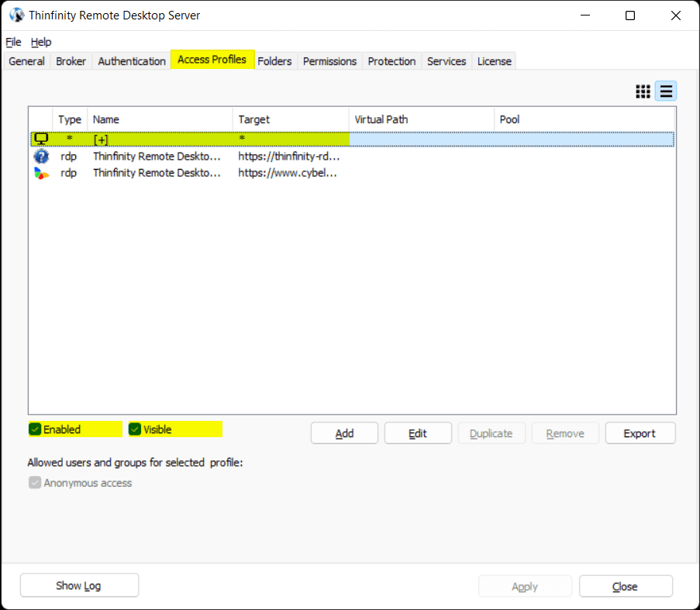Viewport: 700px width, 610px height.
Task: Minimize the Thinfinity Remote Desktop Server window
Action: pyautogui.click(x=585, y=16)
